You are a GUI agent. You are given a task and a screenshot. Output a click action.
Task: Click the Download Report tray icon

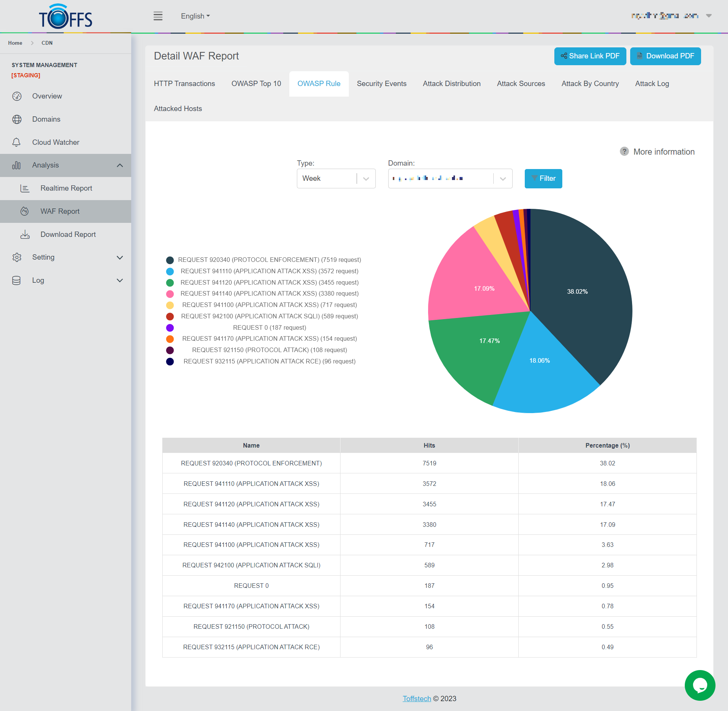(x=25, y=234)
